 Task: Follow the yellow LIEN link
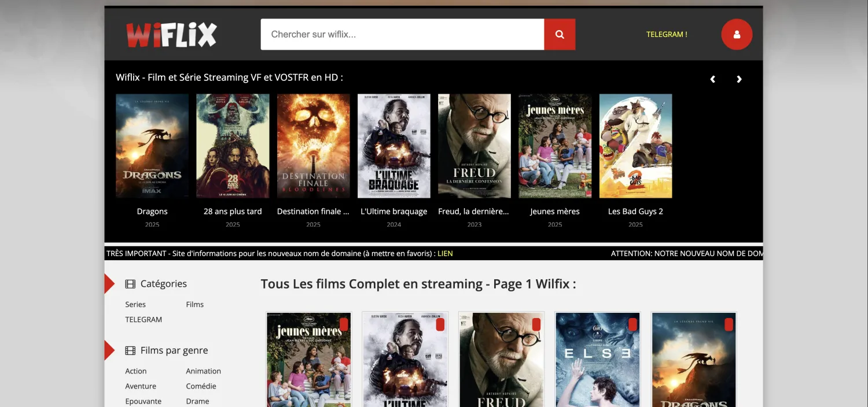(445, 253)
